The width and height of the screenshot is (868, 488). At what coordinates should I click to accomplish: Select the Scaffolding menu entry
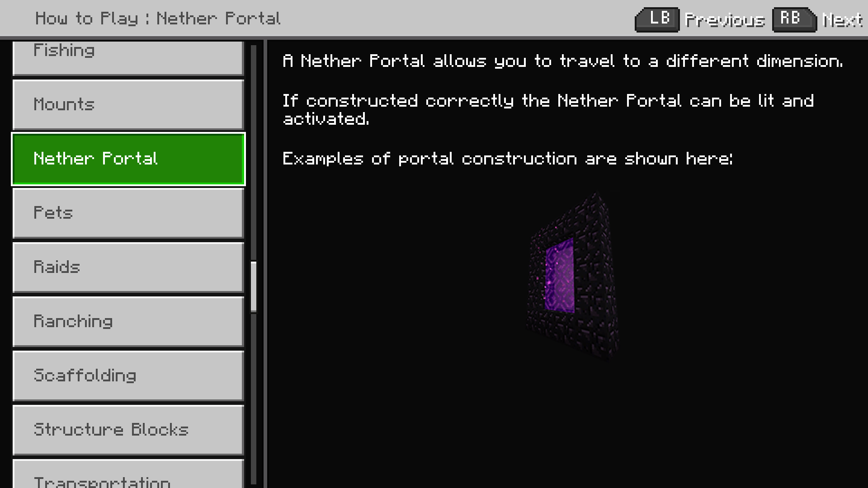127,375
